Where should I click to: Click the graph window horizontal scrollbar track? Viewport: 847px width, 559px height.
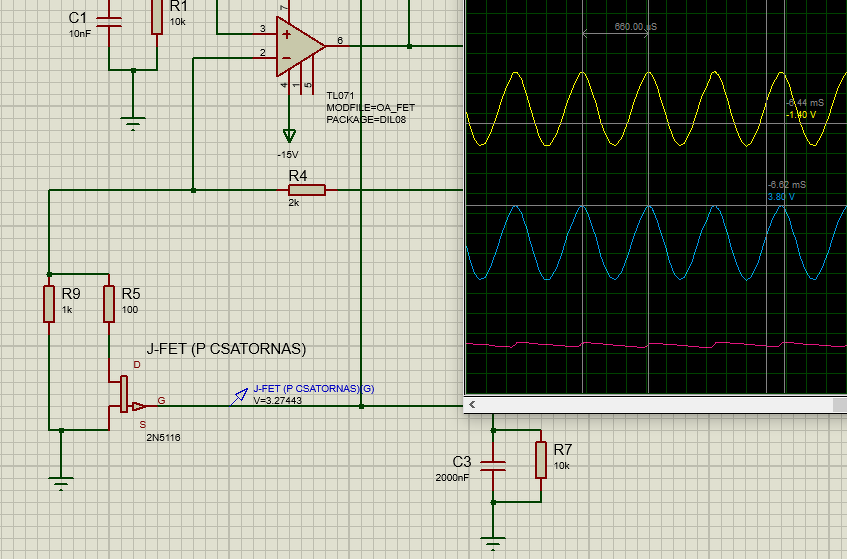tap(655, 404)
